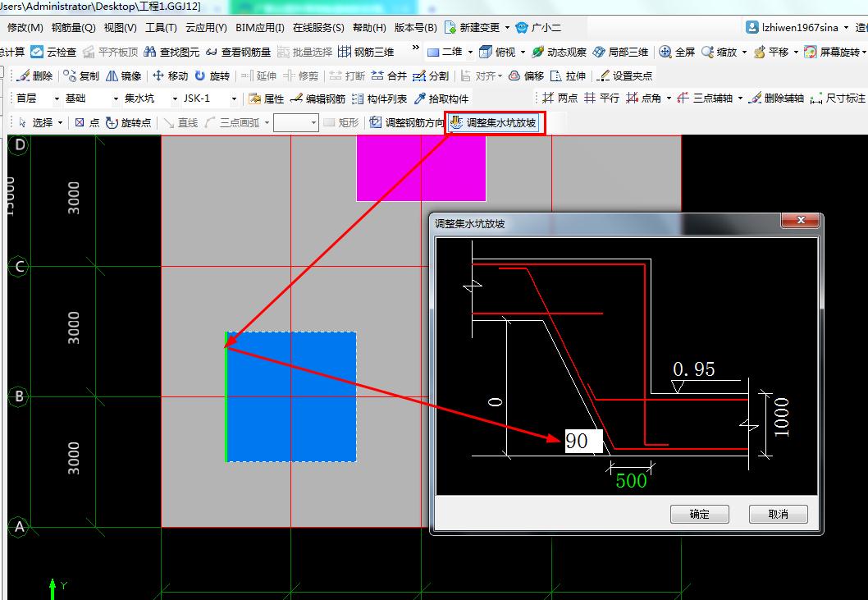Select the 平行 parallel axis tool
Image resolution: width=868 pixels, height=600 pixels.
pyautogui.click(x=601, y=98)
